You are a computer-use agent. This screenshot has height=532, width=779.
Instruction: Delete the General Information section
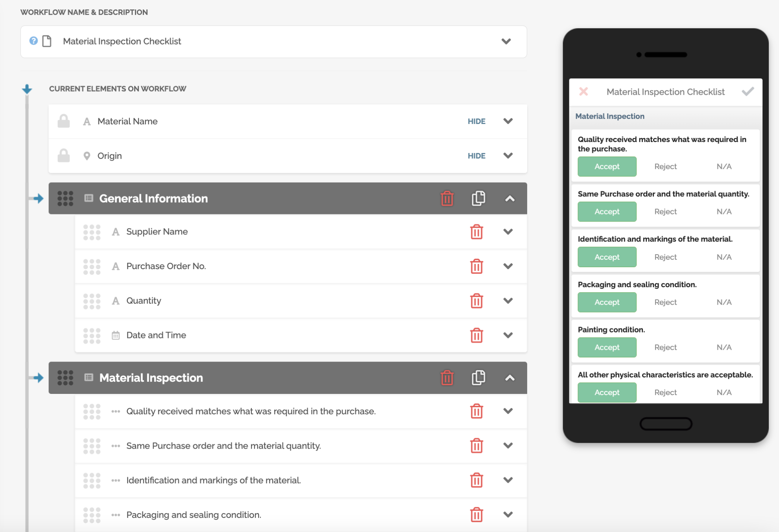coord(447,199)
